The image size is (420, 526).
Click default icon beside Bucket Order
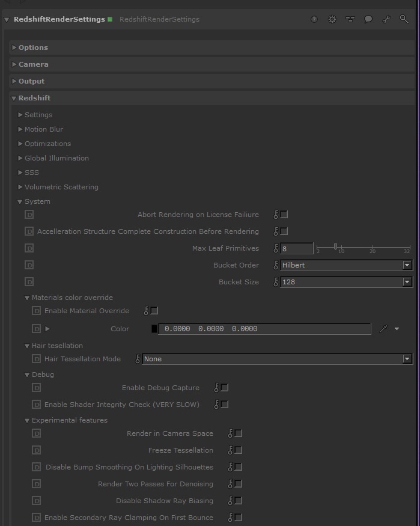click(x=29, y=265)
